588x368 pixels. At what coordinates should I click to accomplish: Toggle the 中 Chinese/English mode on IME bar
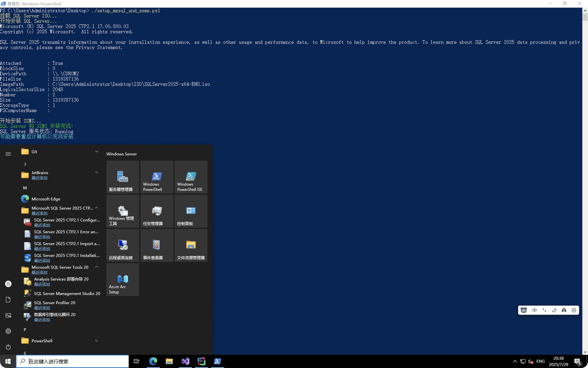pos(535,310)
